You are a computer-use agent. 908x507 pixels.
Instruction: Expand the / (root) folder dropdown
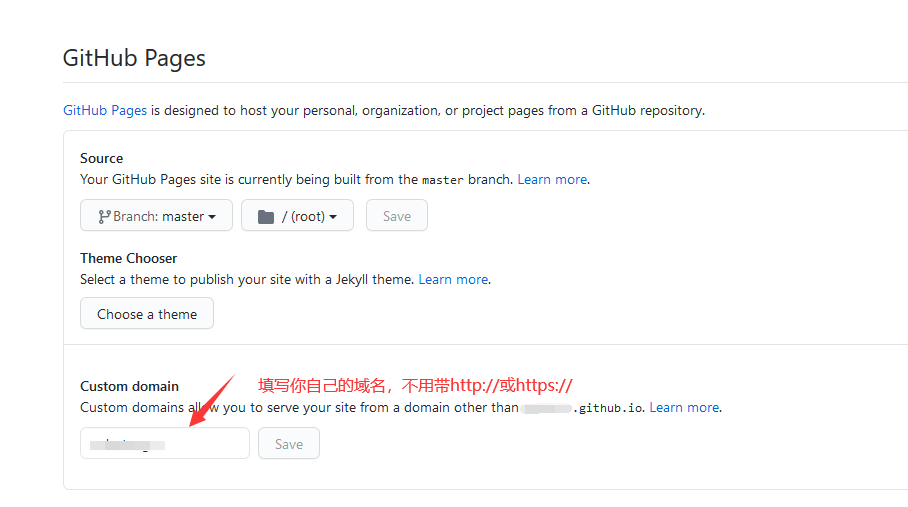[x=297, y=216]
